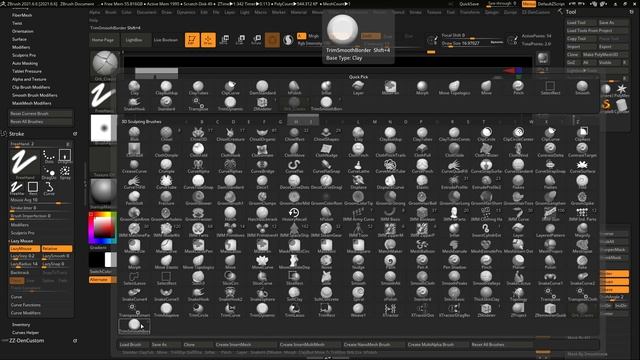Open the current alpha thumbnail
Screen dimensions: 640x360
[103, 128]
